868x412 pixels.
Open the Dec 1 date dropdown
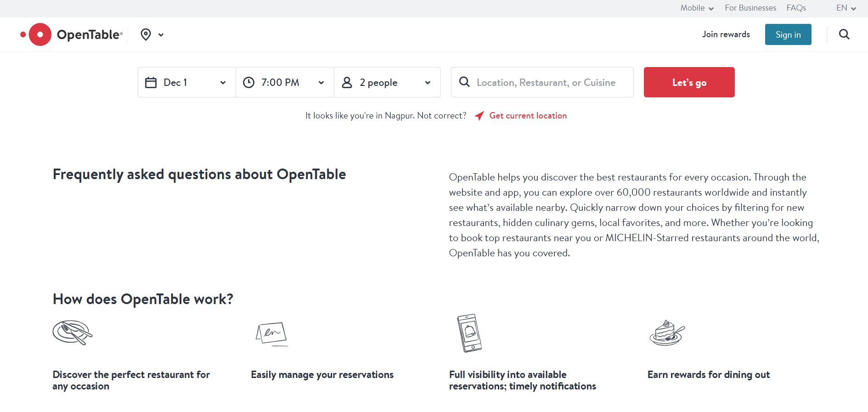(187, 82)
